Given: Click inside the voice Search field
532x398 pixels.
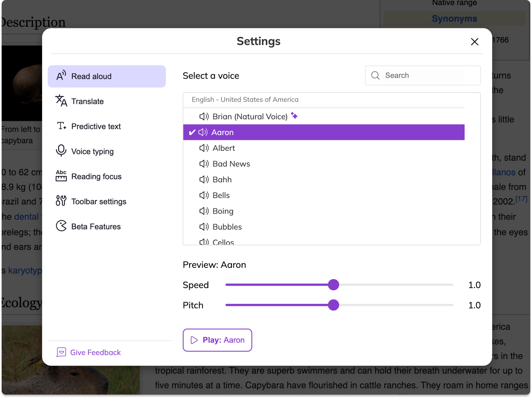Looking at the screenshot, I should coord(423,75).
